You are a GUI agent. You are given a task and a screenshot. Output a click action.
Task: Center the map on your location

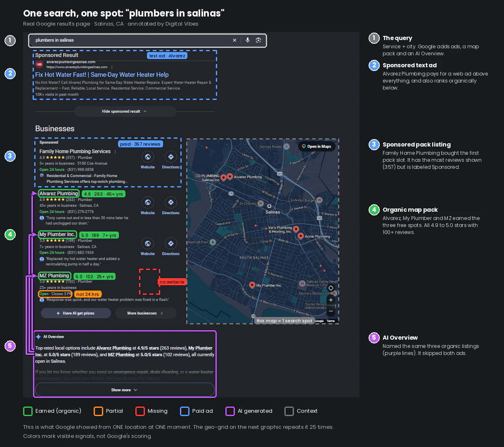coord(331,288)
